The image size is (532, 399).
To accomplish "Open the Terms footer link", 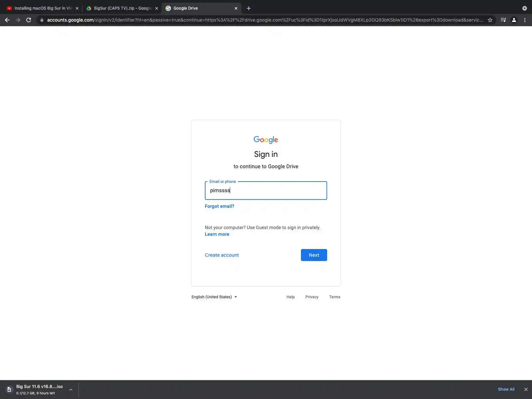I will [334, 297].
